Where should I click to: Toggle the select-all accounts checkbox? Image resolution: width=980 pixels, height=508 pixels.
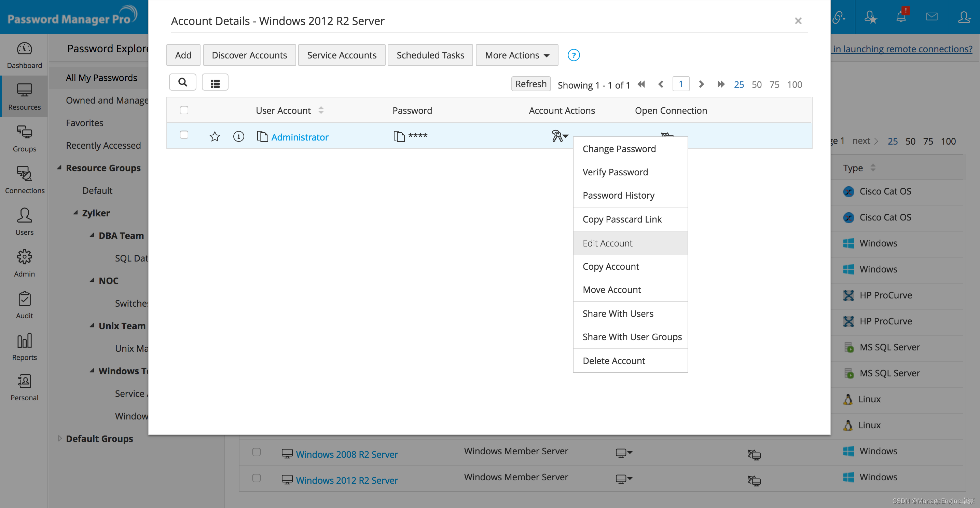point(184,110)
